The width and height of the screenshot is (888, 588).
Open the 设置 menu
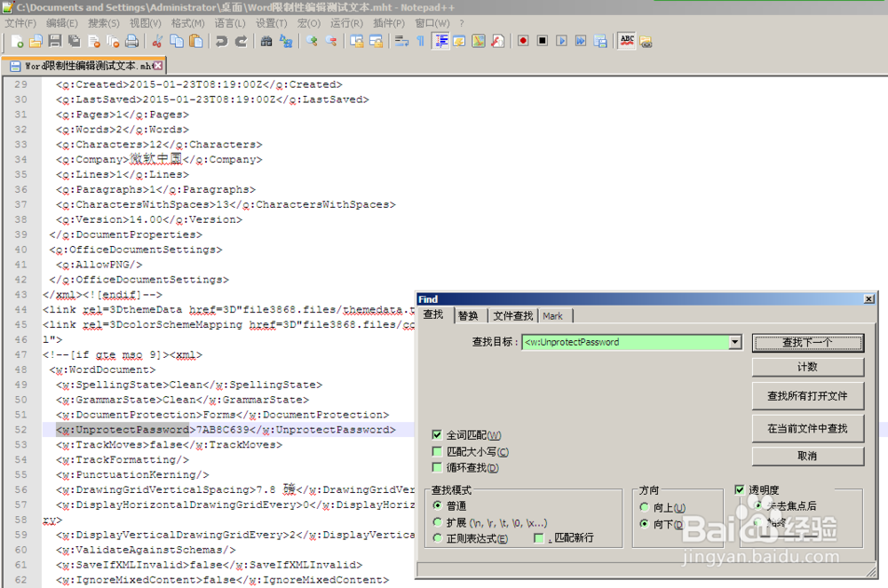[x=271, y=23]
